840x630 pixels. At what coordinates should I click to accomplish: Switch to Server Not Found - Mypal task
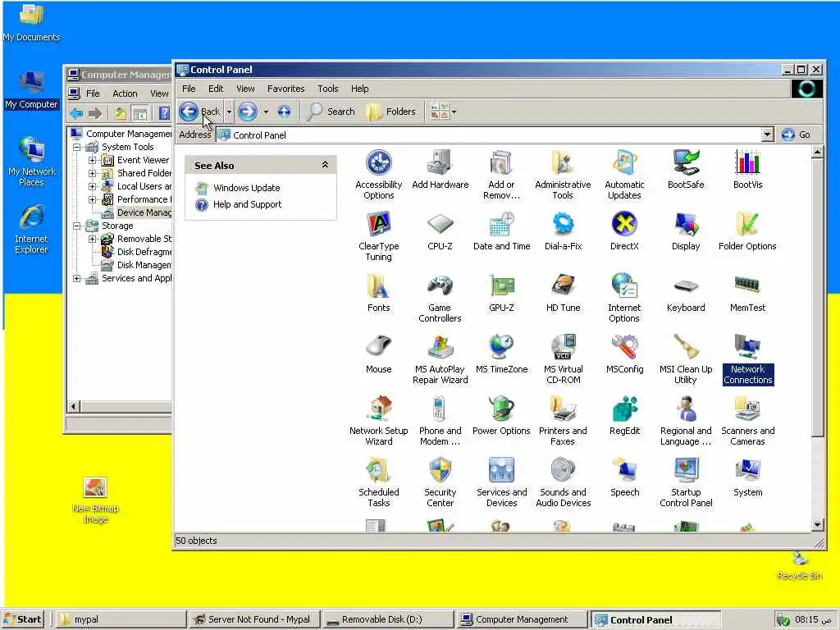(x=254, y=620)
